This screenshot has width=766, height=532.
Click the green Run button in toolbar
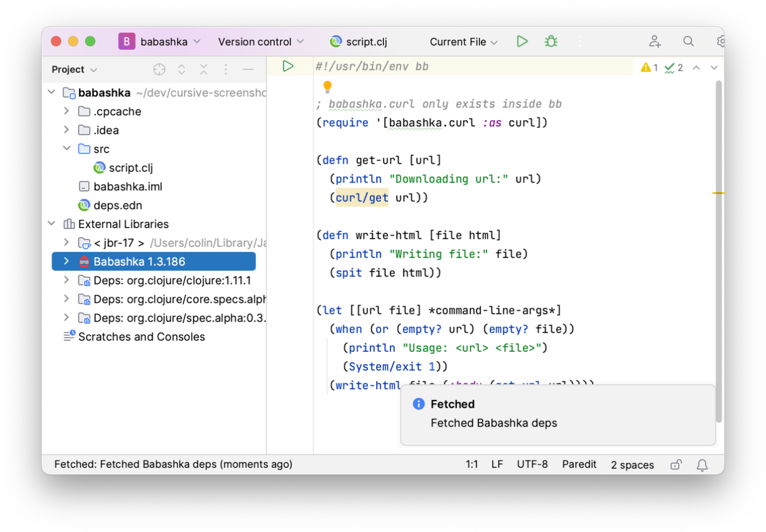(522, 42)
